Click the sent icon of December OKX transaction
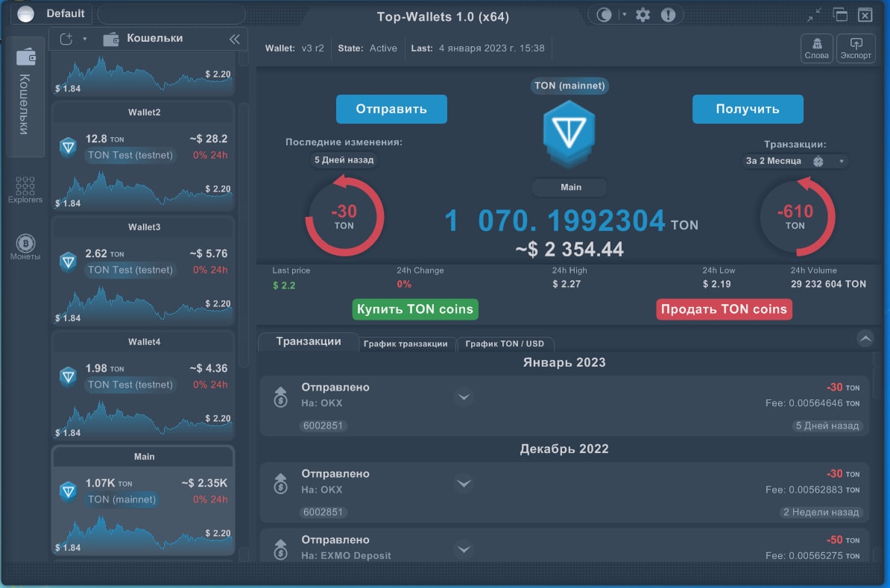The height and width of the screenshot is (588, 890). pos(280,483)
